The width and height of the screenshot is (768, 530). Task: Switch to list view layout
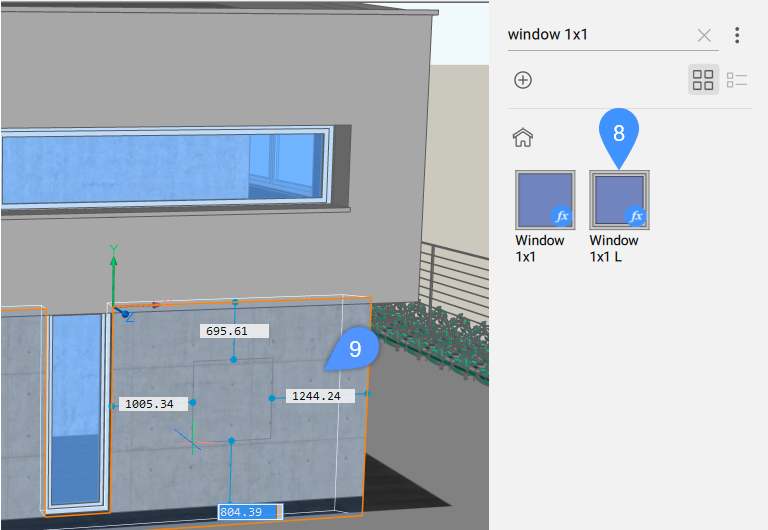pyautogui.click(x=736, y=80)
